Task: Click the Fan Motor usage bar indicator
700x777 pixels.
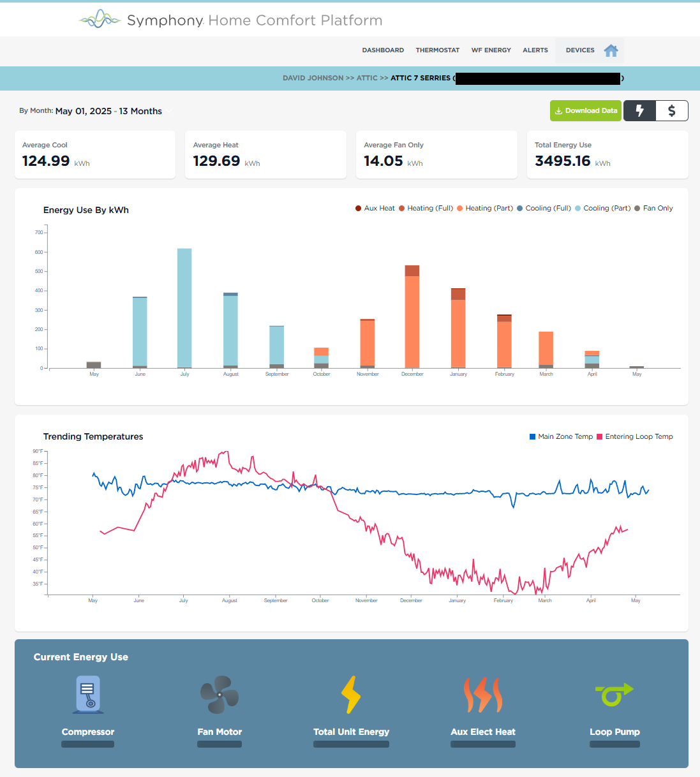Action: 220,744
